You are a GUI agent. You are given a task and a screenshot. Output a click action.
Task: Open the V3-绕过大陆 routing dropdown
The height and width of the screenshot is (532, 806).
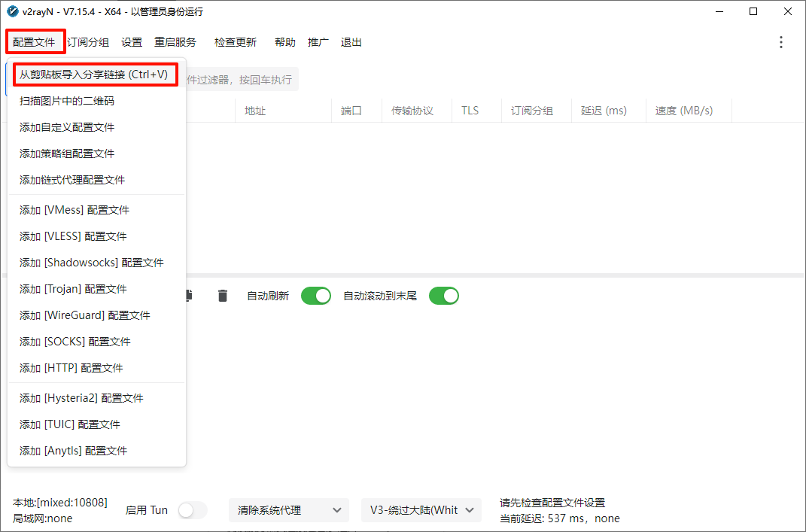tap(421, 510)
